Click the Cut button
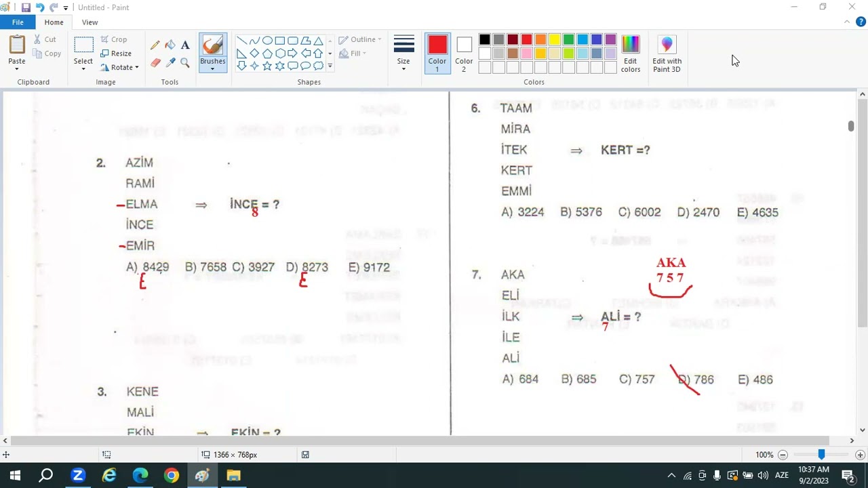868x488 pixels. pos(45,39)
